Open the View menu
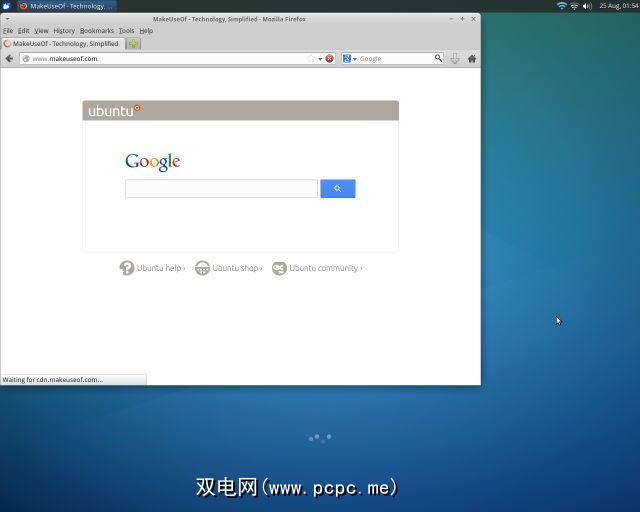640x512 pixels. coord(41,31)
